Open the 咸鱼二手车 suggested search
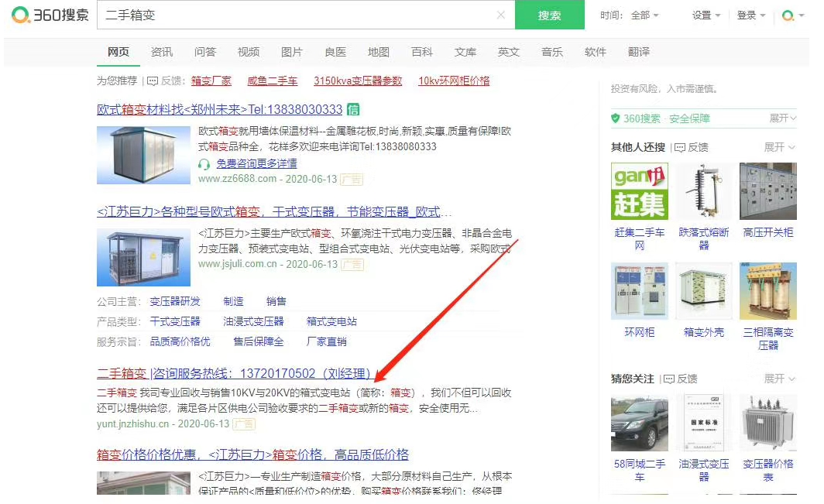Screen dimensions: 824x504 point(273,81)
